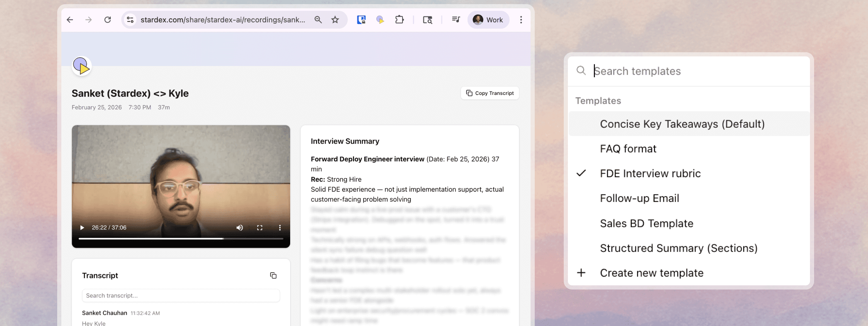The width and height of the screenshot is (868, 326).
Task: Pick the Sales BD Template option
Action: pos(689,223)
